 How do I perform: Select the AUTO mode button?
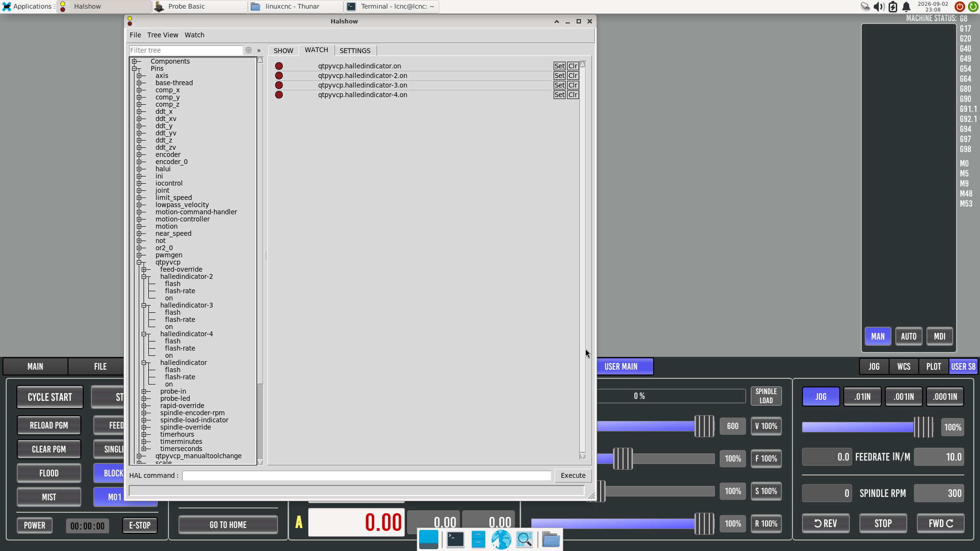pos(909,336)
